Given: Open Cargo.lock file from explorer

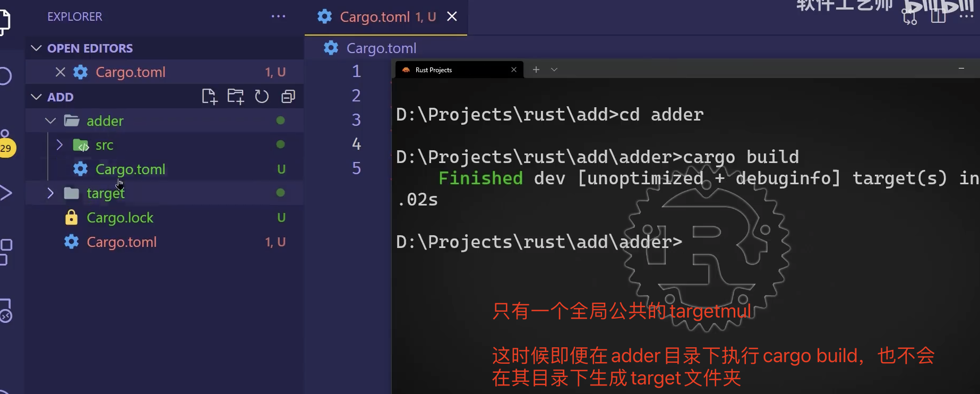Looking at the screenshot, I should pos(119,218).
